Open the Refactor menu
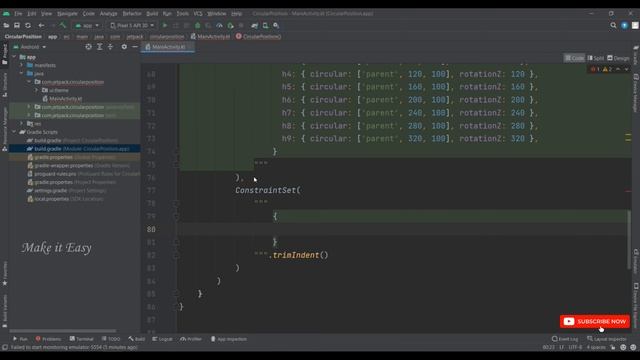Screen dimensions: 640x360 132,13
